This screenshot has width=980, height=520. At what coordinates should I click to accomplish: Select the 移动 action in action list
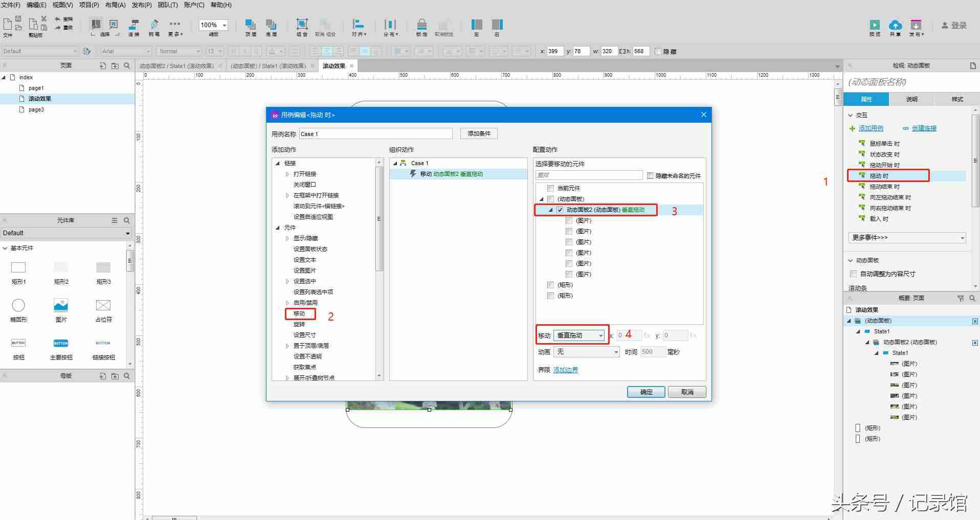[x=299, y=313]
